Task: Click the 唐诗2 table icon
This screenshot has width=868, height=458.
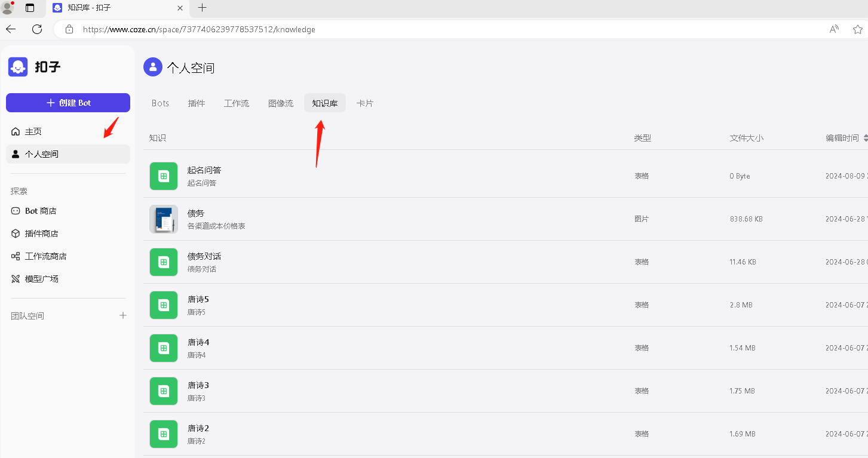Action: [x=164, y=434]
